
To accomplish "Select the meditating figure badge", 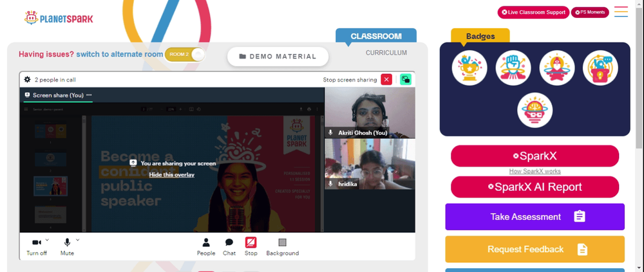I will pos(556,68).
